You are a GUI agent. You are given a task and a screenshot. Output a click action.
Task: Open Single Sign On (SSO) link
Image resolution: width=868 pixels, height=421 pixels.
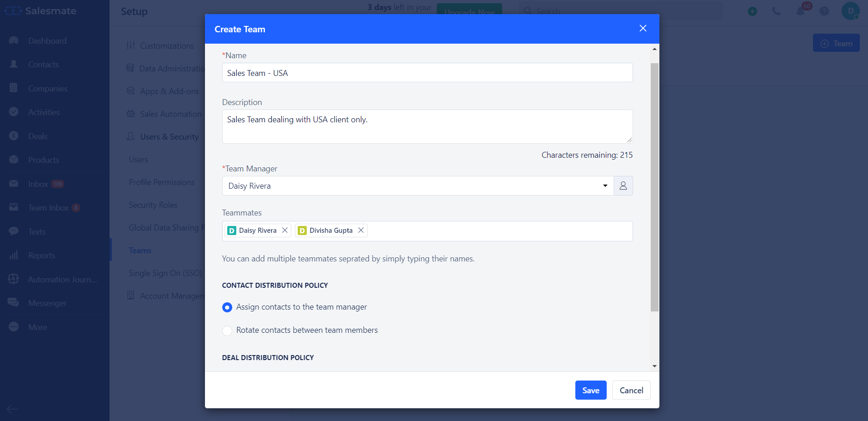click(165, 273)
